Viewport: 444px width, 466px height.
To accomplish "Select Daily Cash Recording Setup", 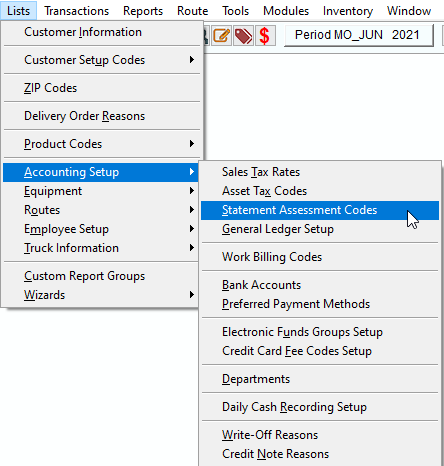I will (320, 407).
